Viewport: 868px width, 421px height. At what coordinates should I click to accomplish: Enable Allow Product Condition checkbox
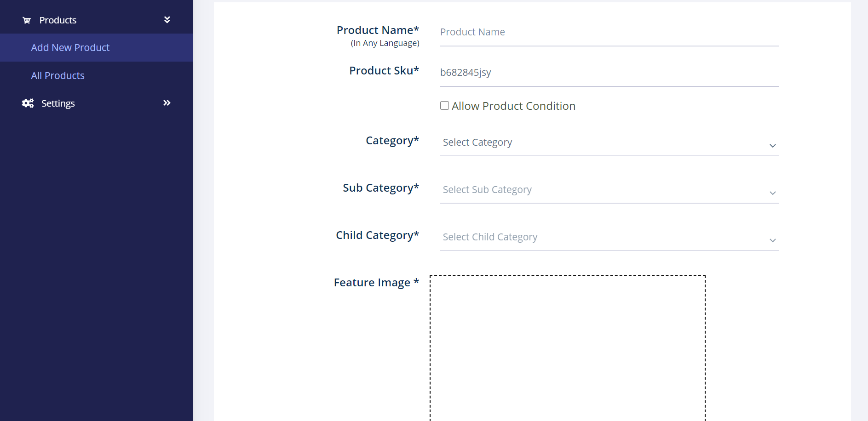pyautogui.click(x=445, y=106)
